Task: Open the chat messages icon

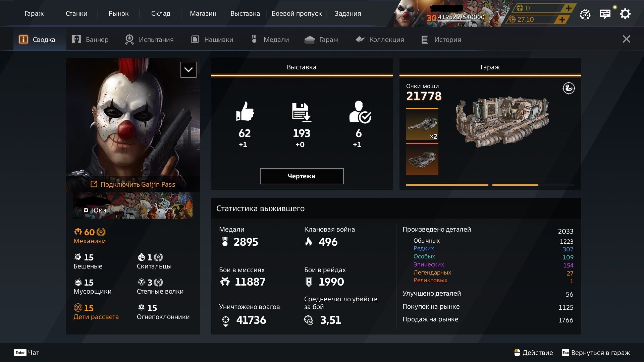Action: (x=605, y=14)
